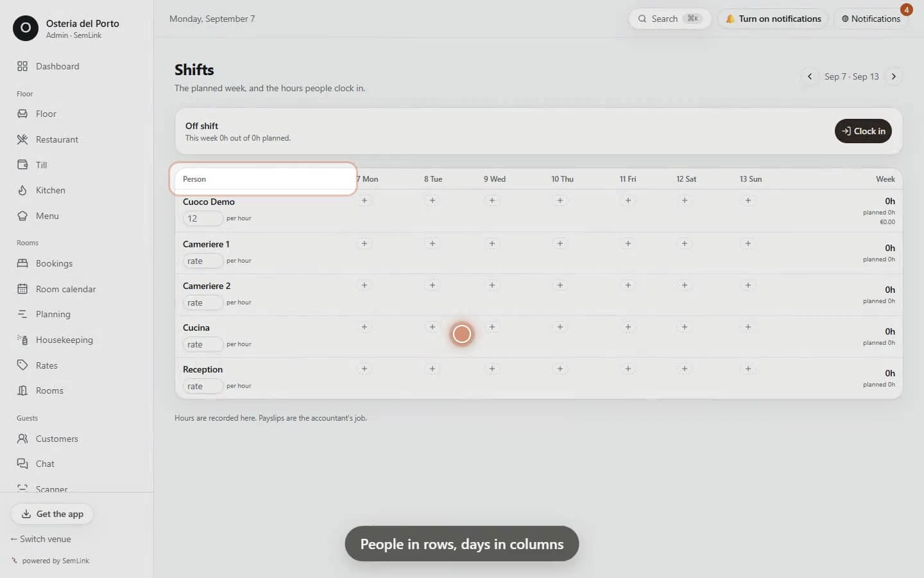Viewport: 924px width, 578px height.
Task: Go to next week with right chevron
Action: click(894, 76)
